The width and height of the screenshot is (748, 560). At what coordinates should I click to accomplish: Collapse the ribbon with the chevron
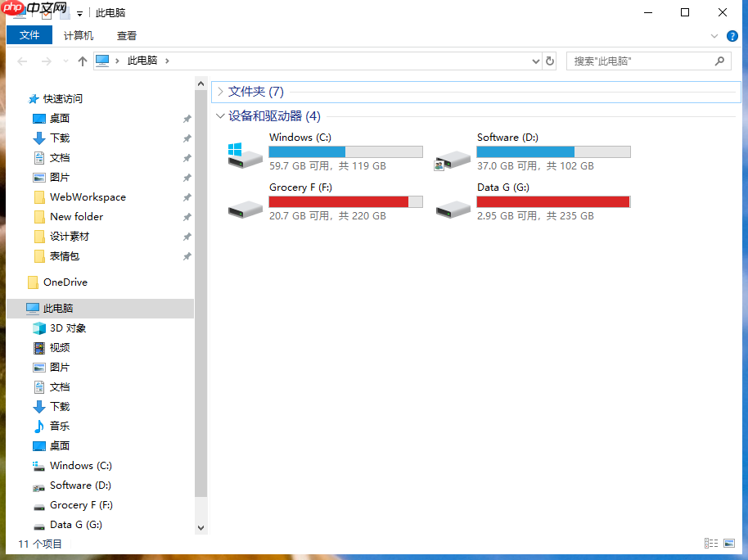coord(714,36)
